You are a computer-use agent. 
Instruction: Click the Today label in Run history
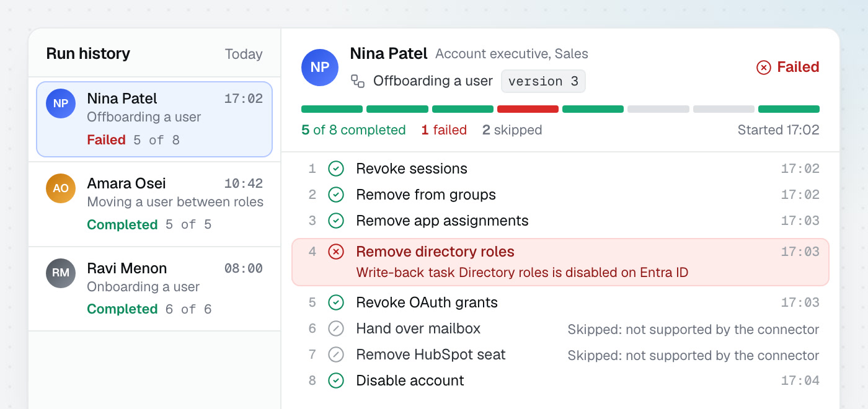pos(244,54)
